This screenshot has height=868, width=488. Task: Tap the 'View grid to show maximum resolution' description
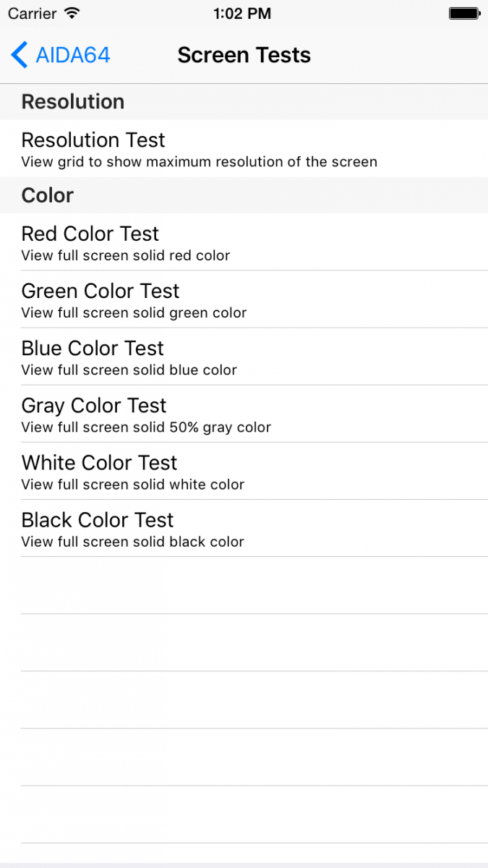pyautogui.click(x=199, y=162)
